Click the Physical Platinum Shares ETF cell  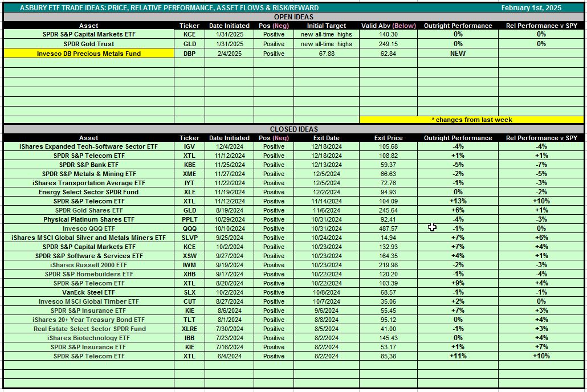pyautogui.click(x=89, y=219)
